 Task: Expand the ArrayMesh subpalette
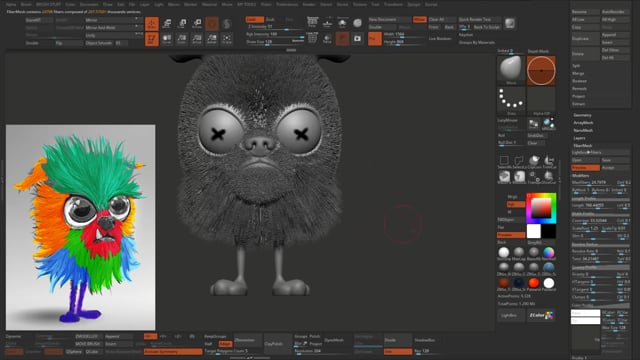point(583,123)
